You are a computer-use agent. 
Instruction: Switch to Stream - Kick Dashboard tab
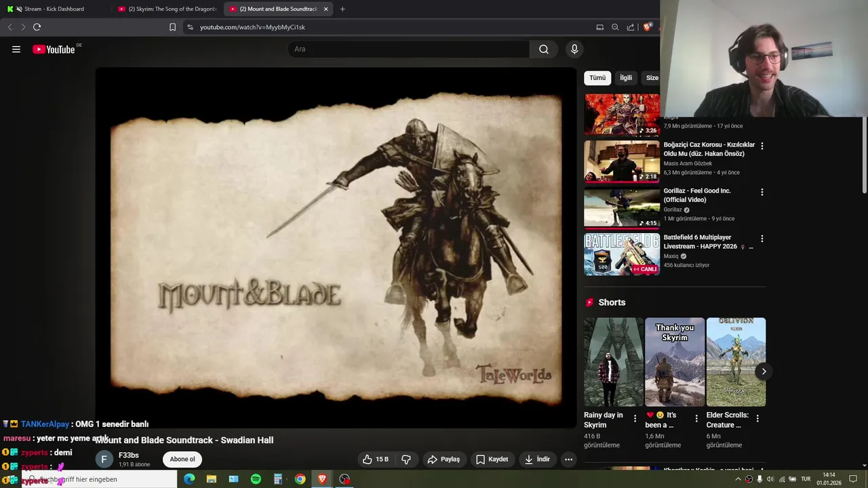tap(54, 9)
